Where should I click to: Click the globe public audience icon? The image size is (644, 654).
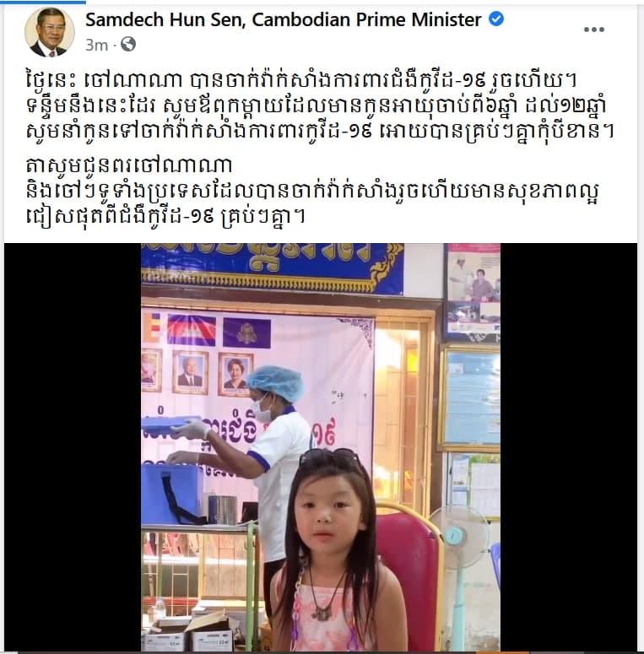[x=128, y=44]
